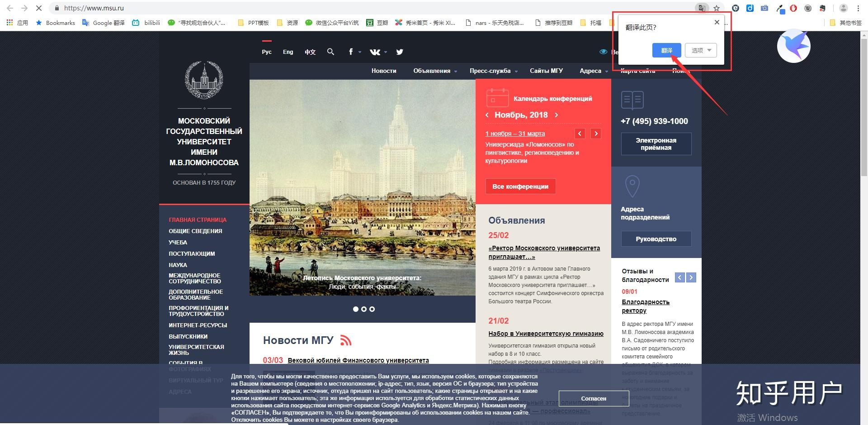The image size is (868, 425).
Task: Click Все конференции button
Action: [520, 186]
